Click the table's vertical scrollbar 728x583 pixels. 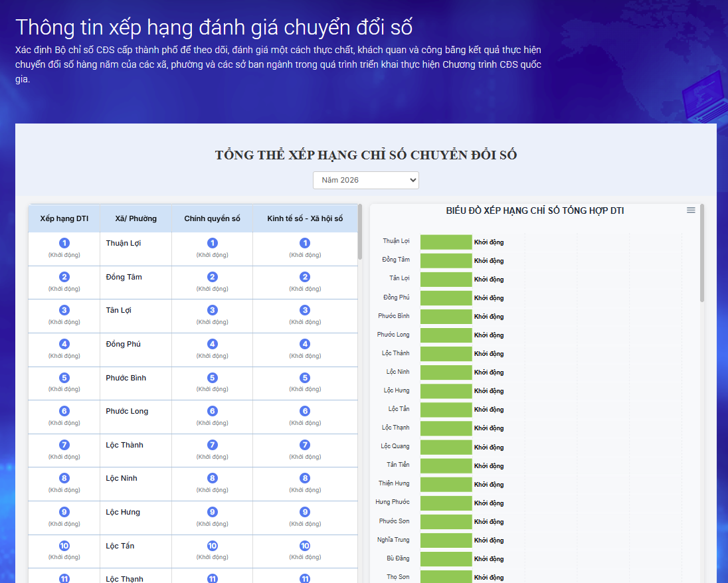point(360,232)
